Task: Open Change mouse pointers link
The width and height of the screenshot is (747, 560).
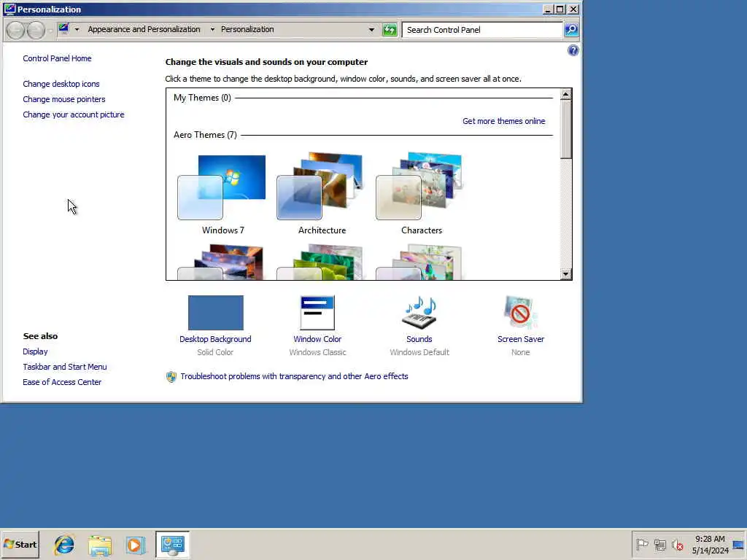Action: (x=64, y=99)
